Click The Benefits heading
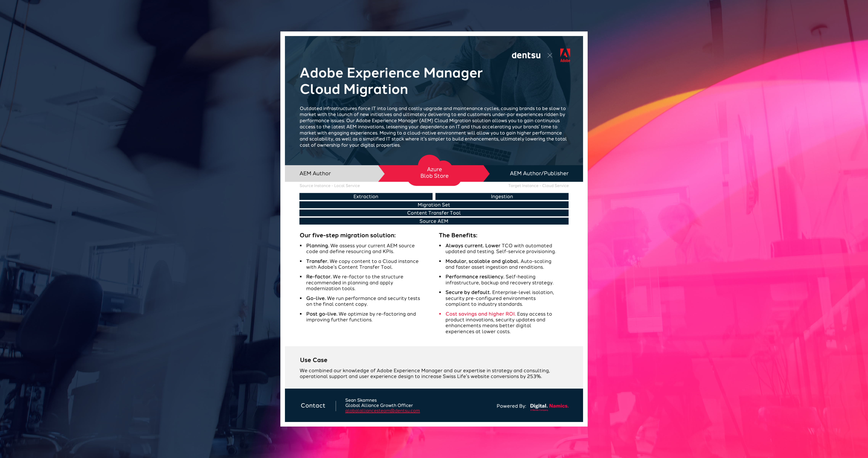This screenshot has height=458, width=868. pos(458,235)
